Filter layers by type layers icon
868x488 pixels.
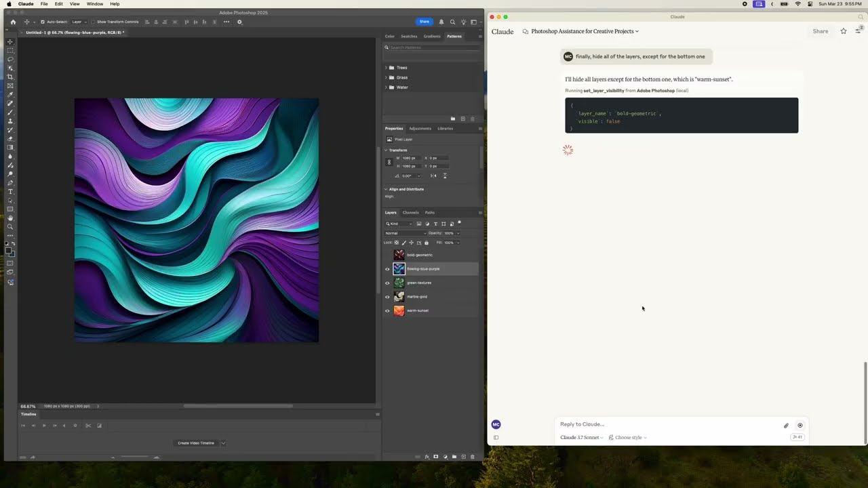pos(435,224)
